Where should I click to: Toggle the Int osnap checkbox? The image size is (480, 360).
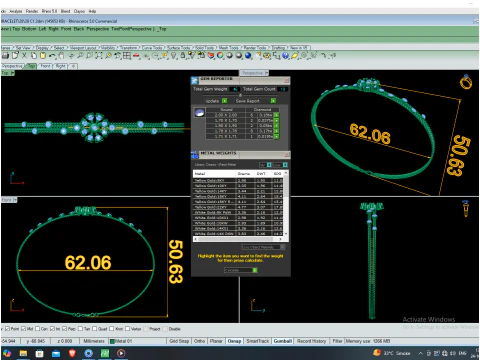tap(52, 329)
